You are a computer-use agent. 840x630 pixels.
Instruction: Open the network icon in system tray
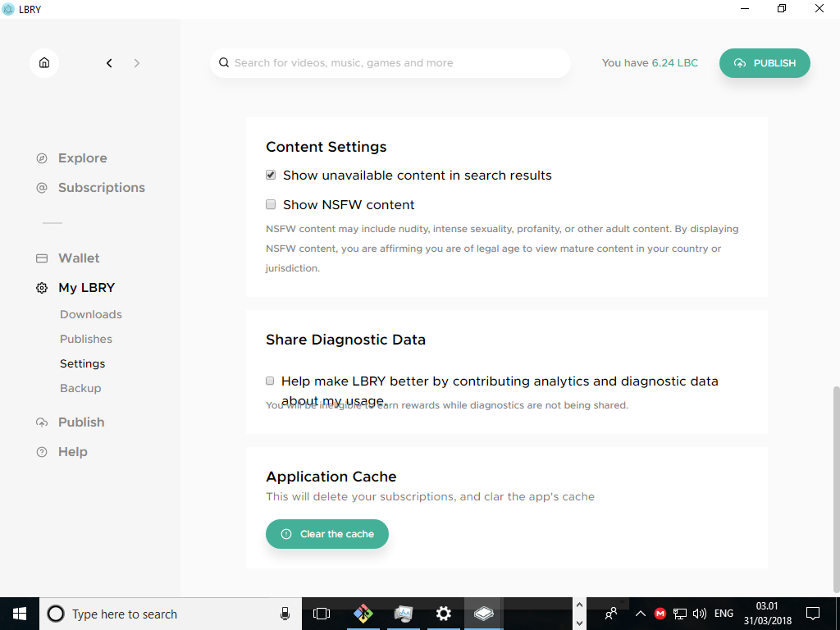coord(680,614)
